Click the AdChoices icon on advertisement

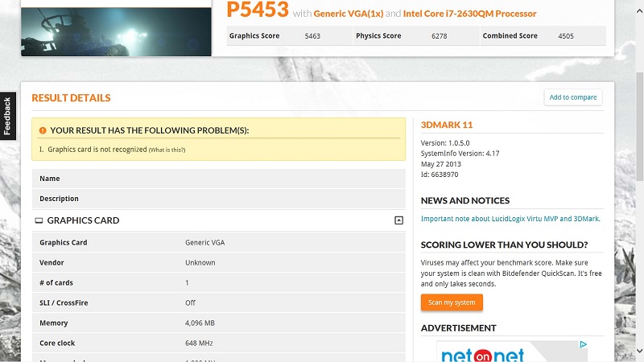pyautogui.click(x=583, y=344)
